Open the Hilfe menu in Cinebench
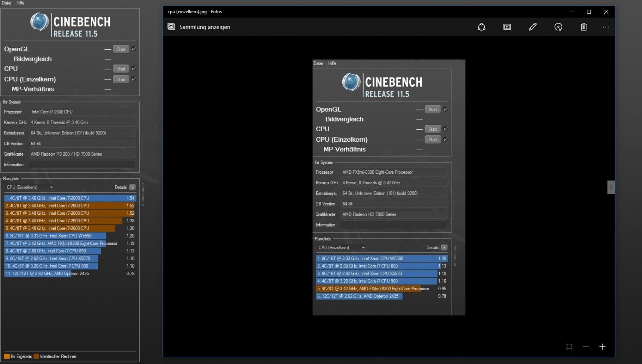The image size is (642, 364). [20, 3]
